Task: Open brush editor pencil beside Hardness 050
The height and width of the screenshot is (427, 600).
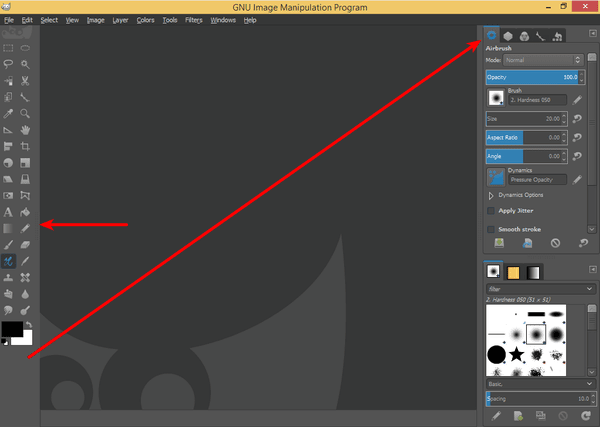Action: click(577, 100)
